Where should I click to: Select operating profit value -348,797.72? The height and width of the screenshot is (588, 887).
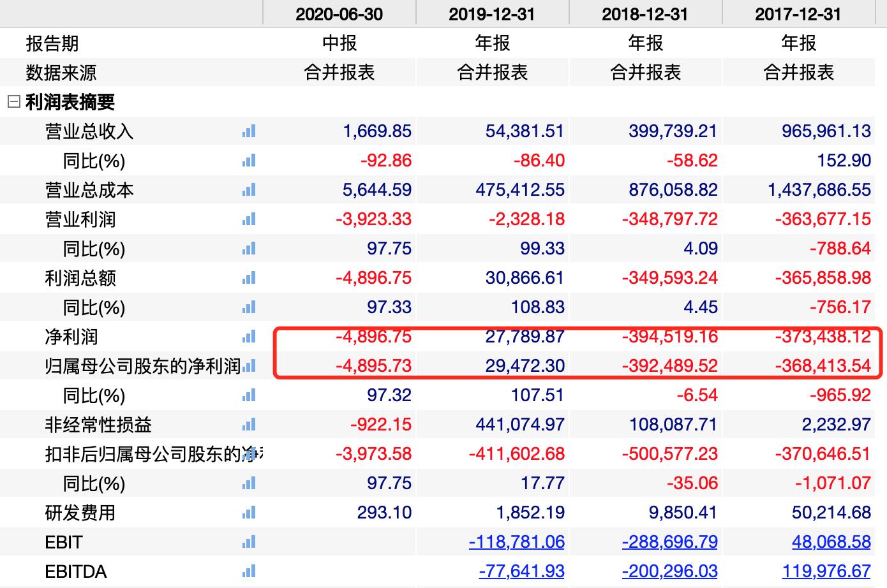(x=670, y=219)
